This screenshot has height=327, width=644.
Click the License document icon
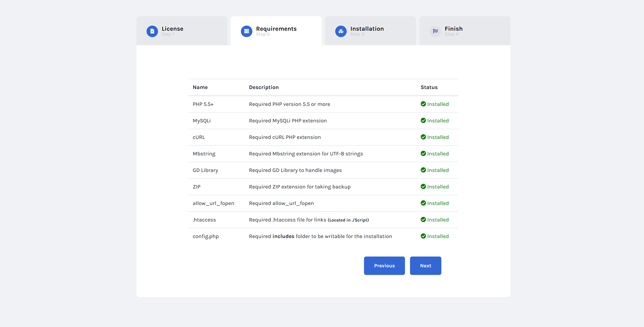point(152,31)
